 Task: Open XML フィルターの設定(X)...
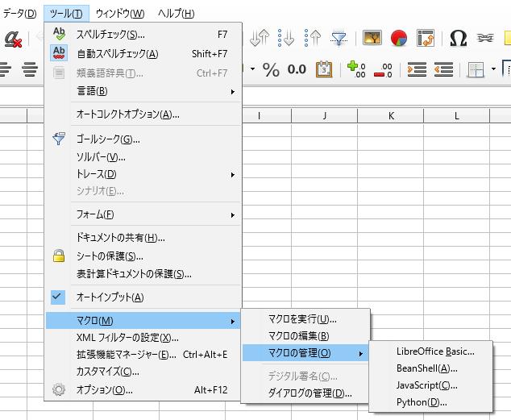pyautogui.click(x=143, y=338)
